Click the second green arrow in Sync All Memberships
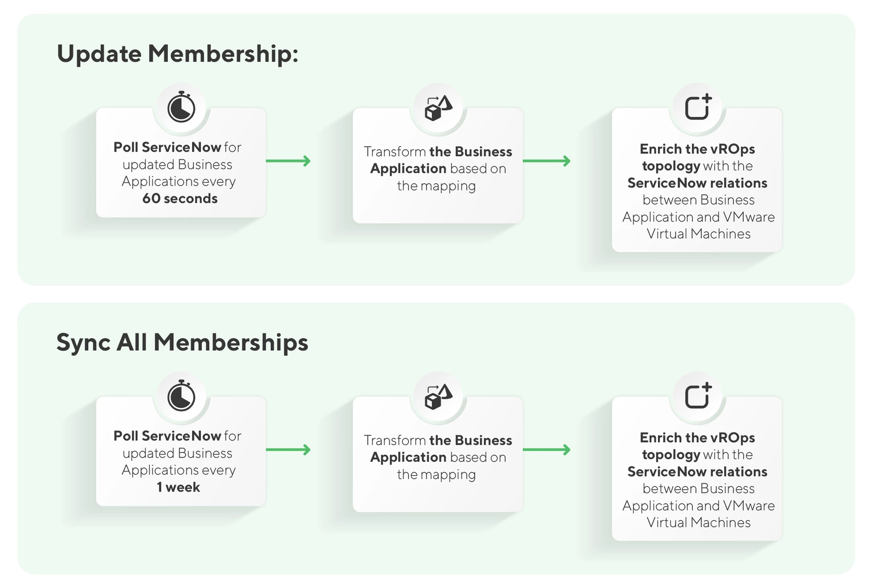The height and width of the screenshot is (588, 873). 547,449
